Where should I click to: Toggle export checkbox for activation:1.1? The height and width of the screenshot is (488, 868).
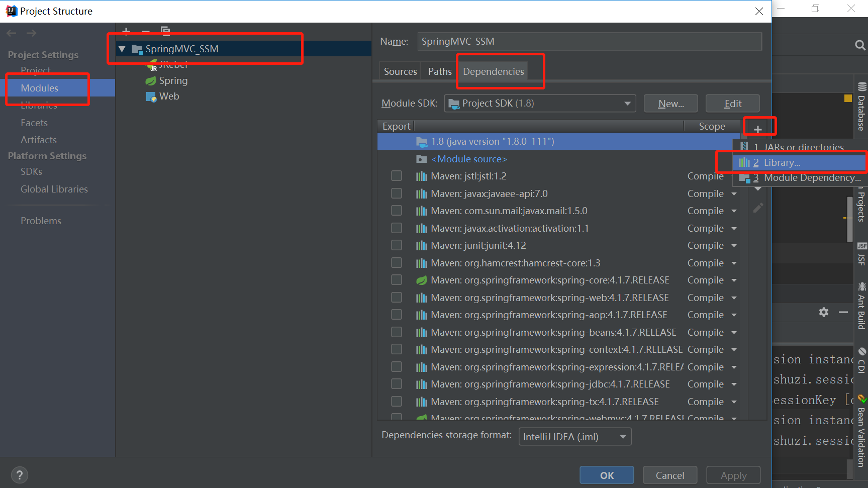pos(397,228)
